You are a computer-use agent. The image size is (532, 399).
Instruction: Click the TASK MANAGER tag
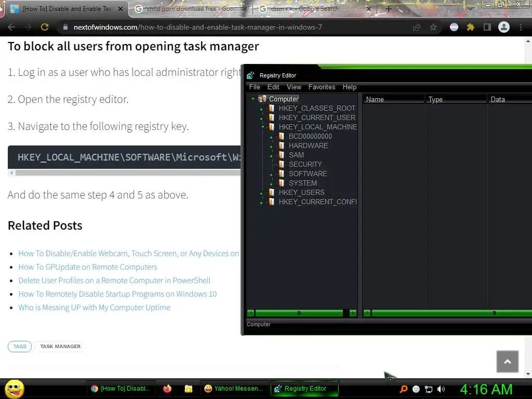60,347
